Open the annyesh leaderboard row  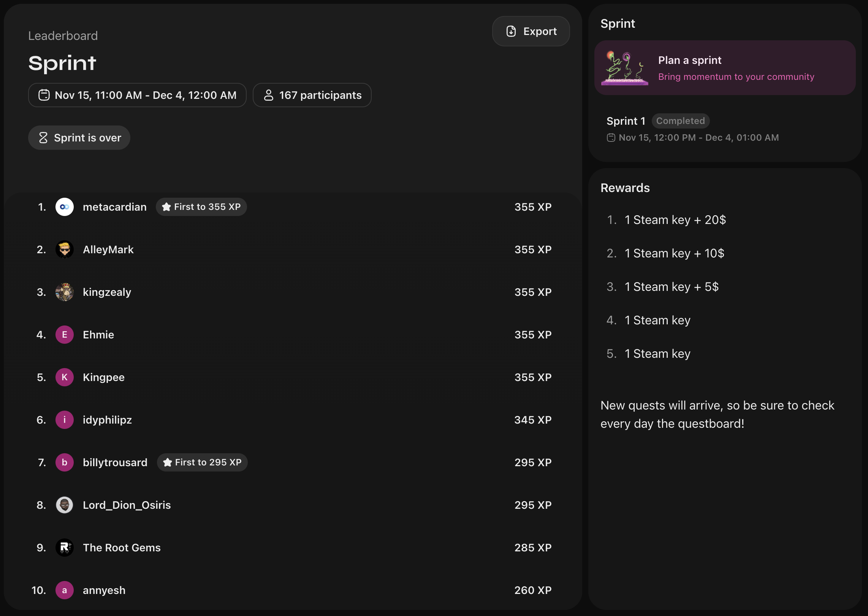click(x=104, y=590)
